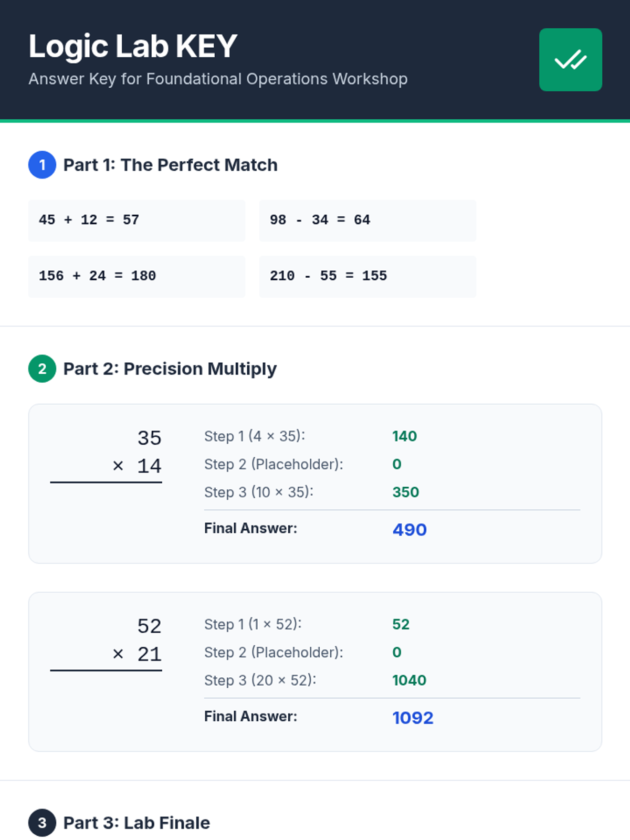Click the dark number 3 badge

coord(42,823)
